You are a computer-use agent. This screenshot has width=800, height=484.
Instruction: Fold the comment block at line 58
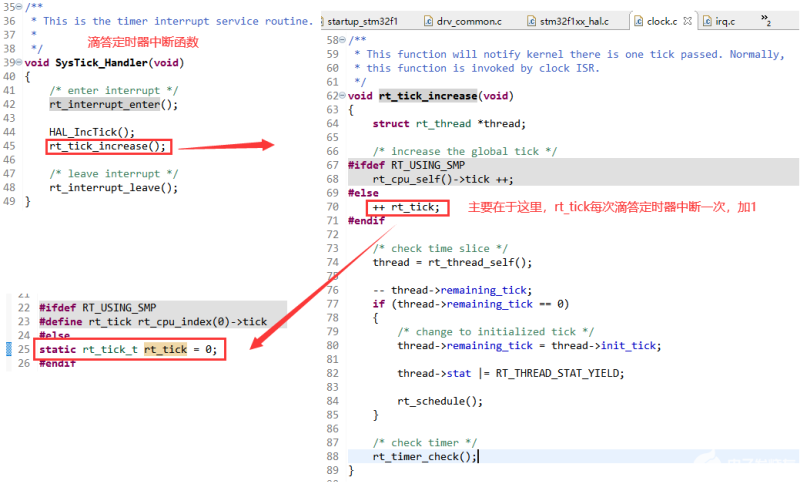click(343, 40)
